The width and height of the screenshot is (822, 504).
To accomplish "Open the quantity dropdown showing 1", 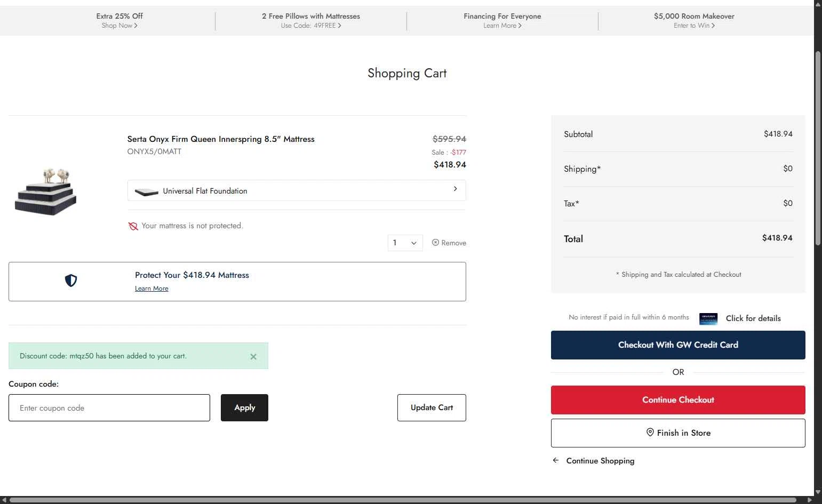I will [x=405, y=243].
